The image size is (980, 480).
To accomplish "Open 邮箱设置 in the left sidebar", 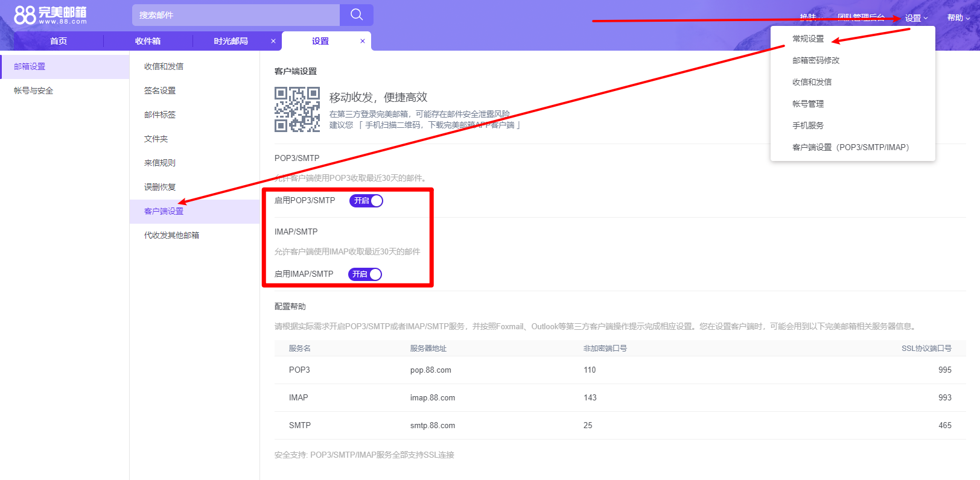I will pyautogui.click(x=65, y=67).
